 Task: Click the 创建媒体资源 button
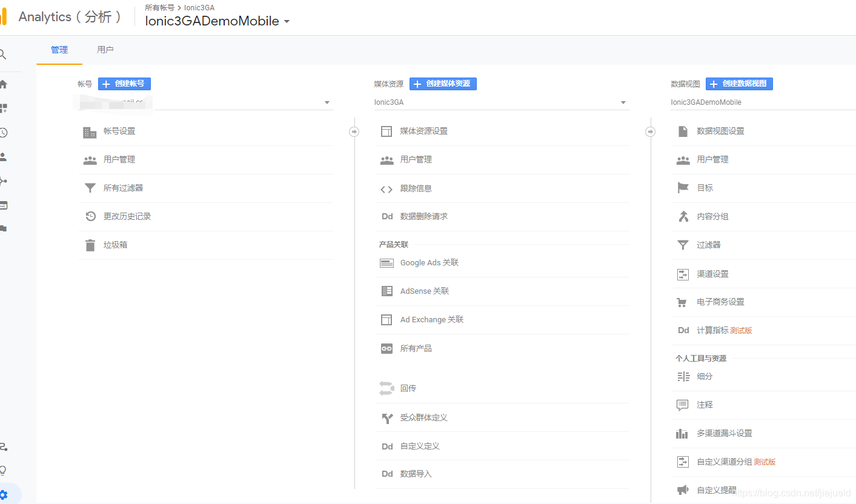[x=443, y=84]
